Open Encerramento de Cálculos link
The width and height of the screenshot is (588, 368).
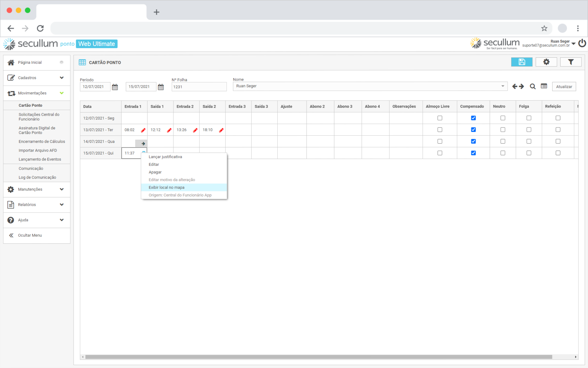pyautogui.click(x=42, y=142)
